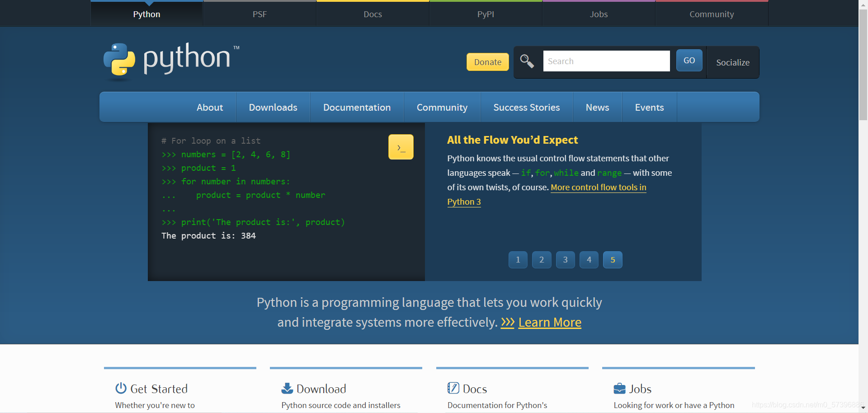Click the Learn More link
Viewport: 868px width, 413px height.
[x=550, y=322]
